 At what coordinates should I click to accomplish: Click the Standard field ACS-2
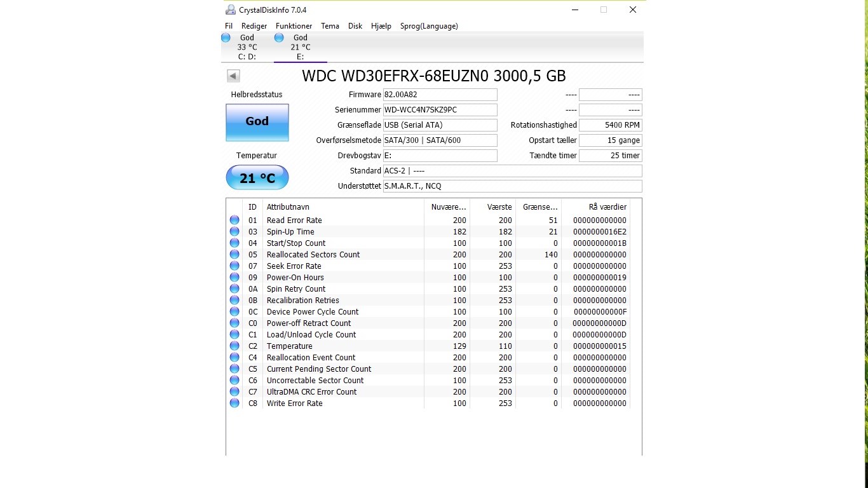[x=512, y=171]
